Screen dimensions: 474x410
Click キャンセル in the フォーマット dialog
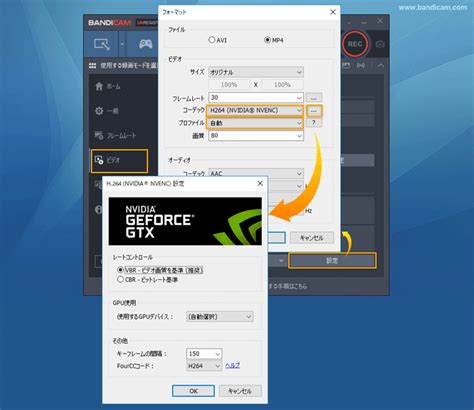tap(312, 238)
